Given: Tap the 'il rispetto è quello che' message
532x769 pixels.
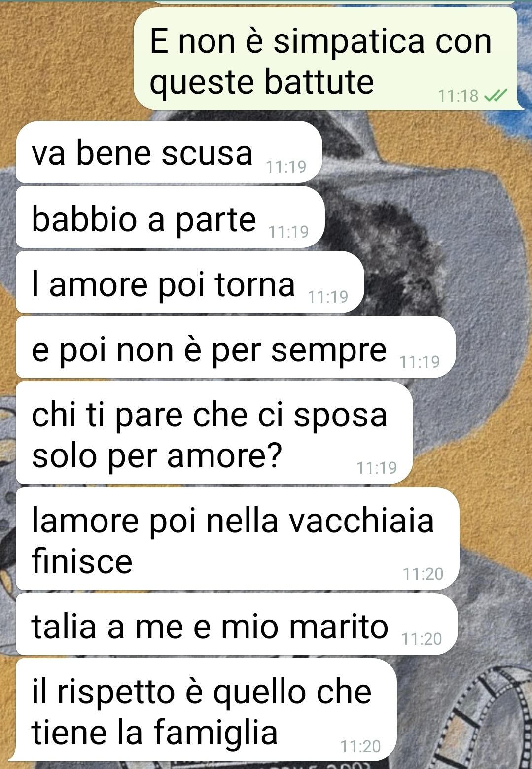Looking at the screenshot, I should point(206,710).
